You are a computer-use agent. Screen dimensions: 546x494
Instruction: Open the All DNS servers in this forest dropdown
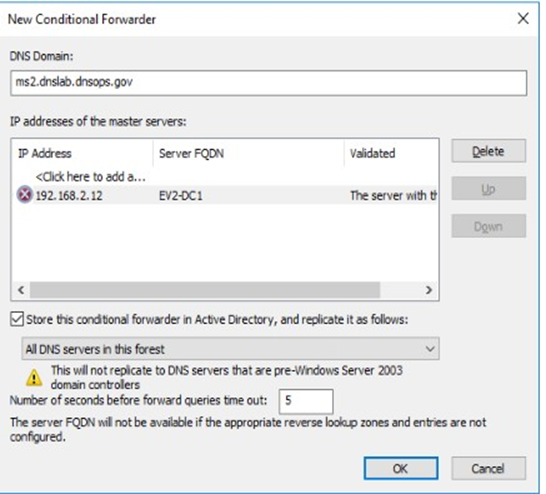click(x=230, y=348)
